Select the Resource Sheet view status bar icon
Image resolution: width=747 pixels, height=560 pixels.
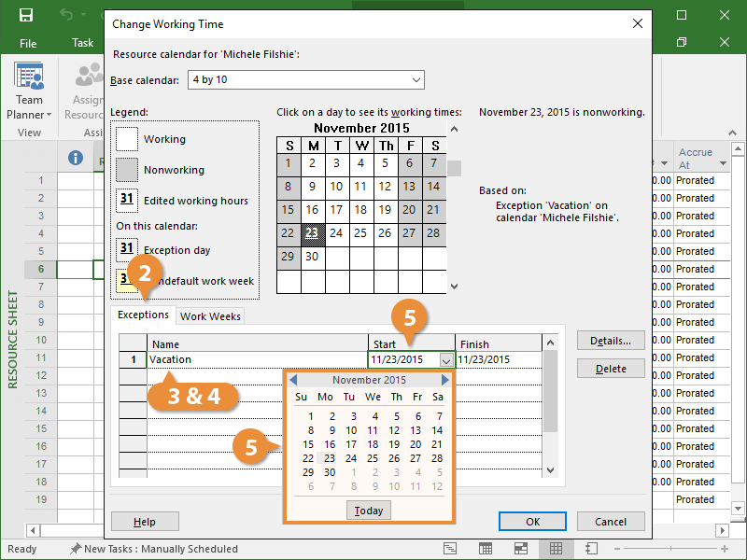tap(556, 549)
